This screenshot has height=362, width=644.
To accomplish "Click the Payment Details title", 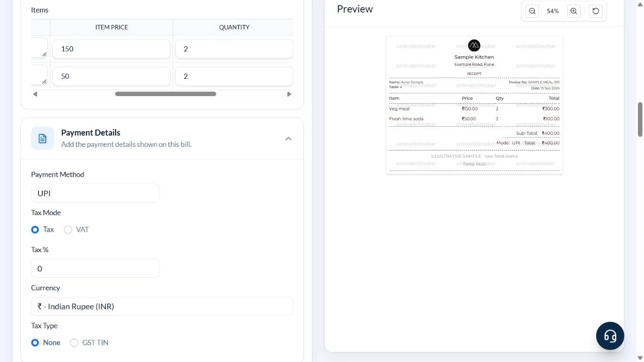I will coord(91,133).
